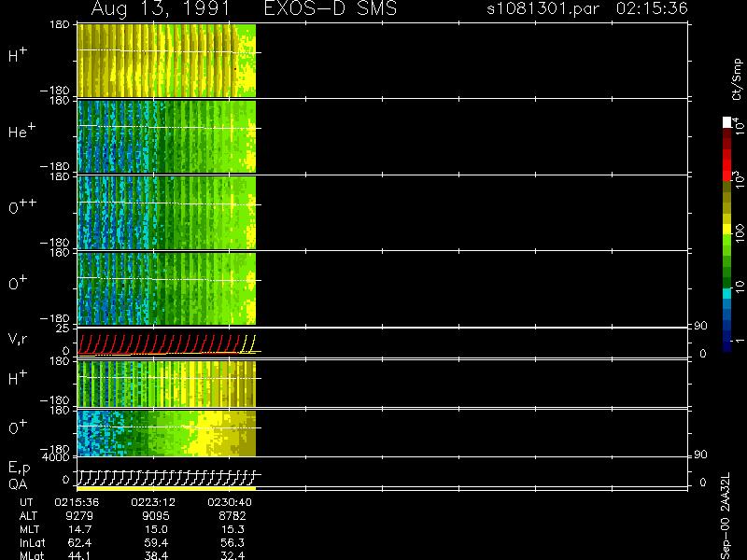
Task: Select the altitude value "9279"
Action: click(79, 516)
